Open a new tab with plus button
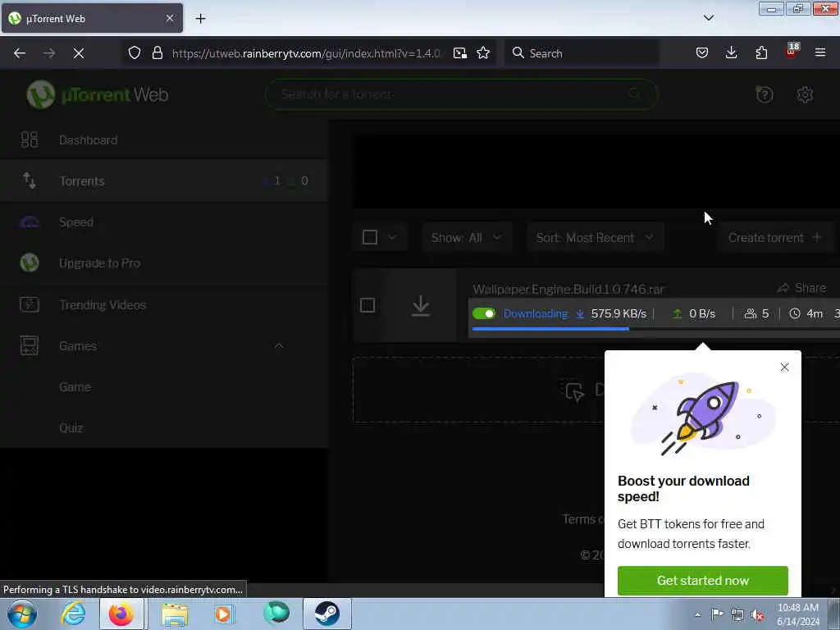This screenshot has width=840, height=630. pos(200,19)
